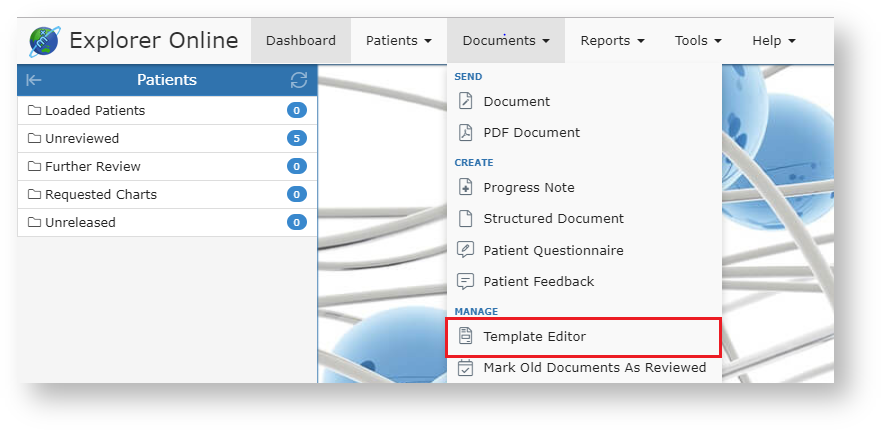Image resolution: width=882 pixels, height=431 pixels.
Task: Click the PDF Document icon
Action: pyautogui.click(x=465, y=132)
